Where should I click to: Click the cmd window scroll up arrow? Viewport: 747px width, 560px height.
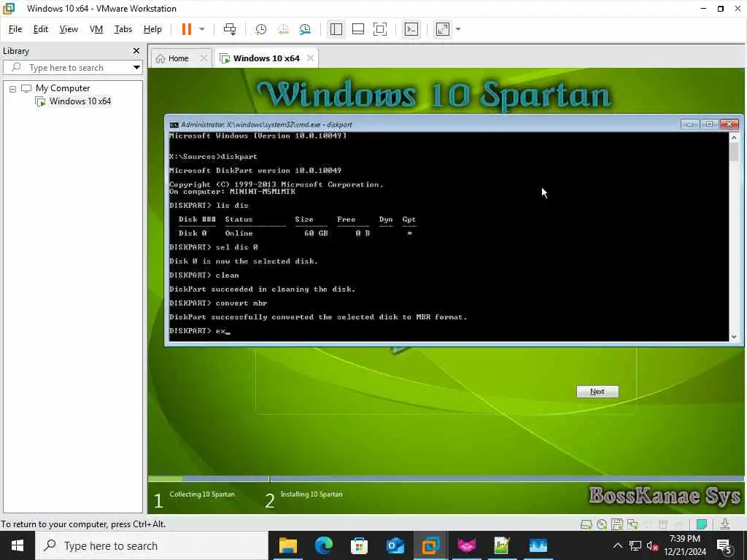tap(734, 138)
